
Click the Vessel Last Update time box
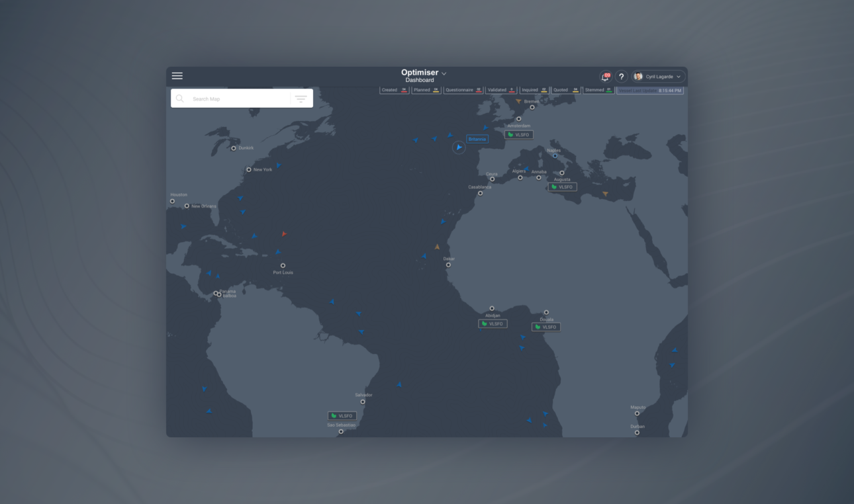(650, 90)
